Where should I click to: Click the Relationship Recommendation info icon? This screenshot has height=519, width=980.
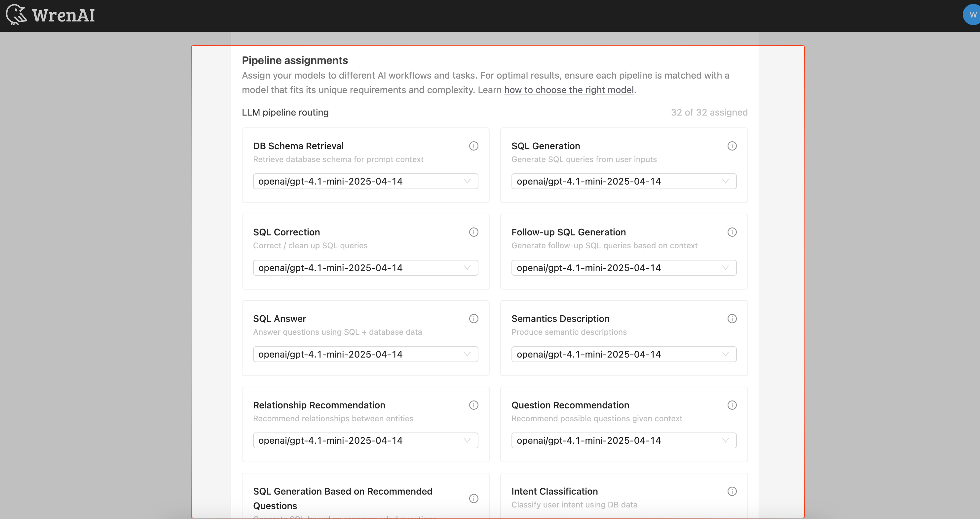(473, 405)
